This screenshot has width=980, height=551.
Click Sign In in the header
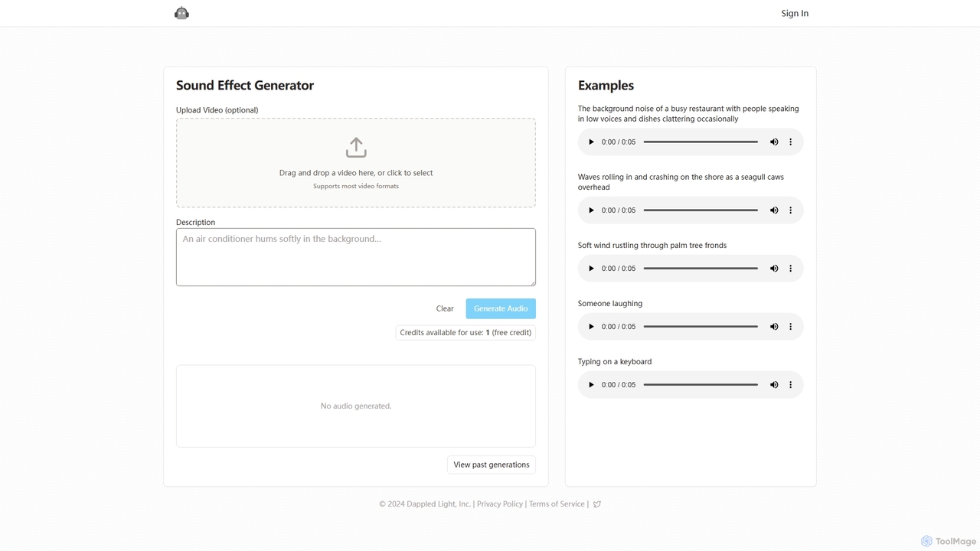pyautogui.click(x=795, y=13)
